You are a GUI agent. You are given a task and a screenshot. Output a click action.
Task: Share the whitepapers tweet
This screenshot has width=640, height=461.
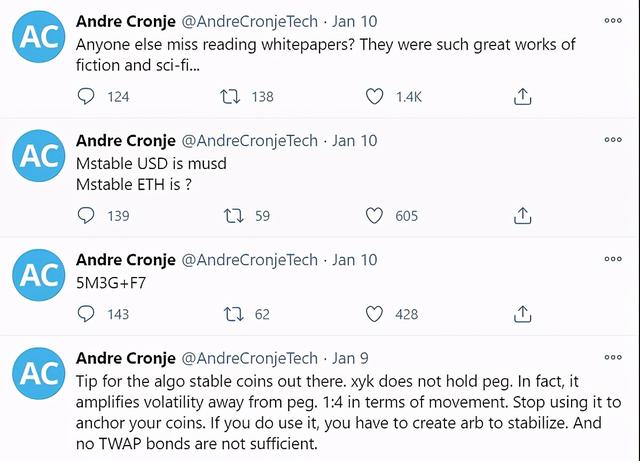[522, 97]
